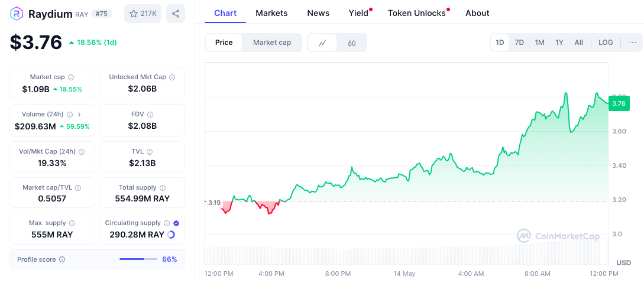The width and height of the screenshot is (644, 283).
Task: Go to the Token Unlocks tab
Action: pos(417,13)
